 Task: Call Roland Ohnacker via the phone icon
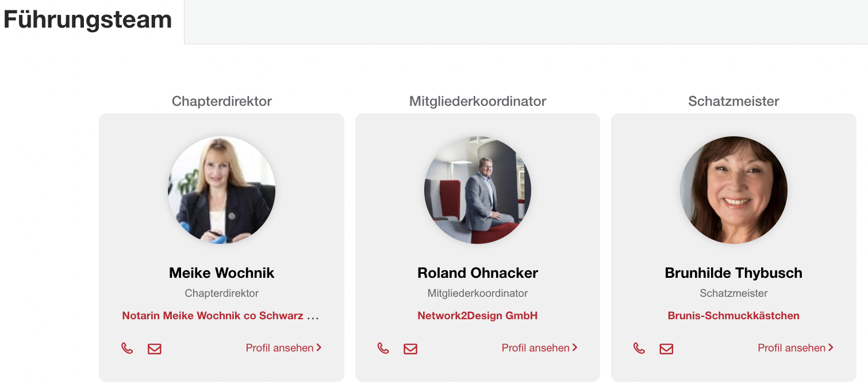pos(383,348)
